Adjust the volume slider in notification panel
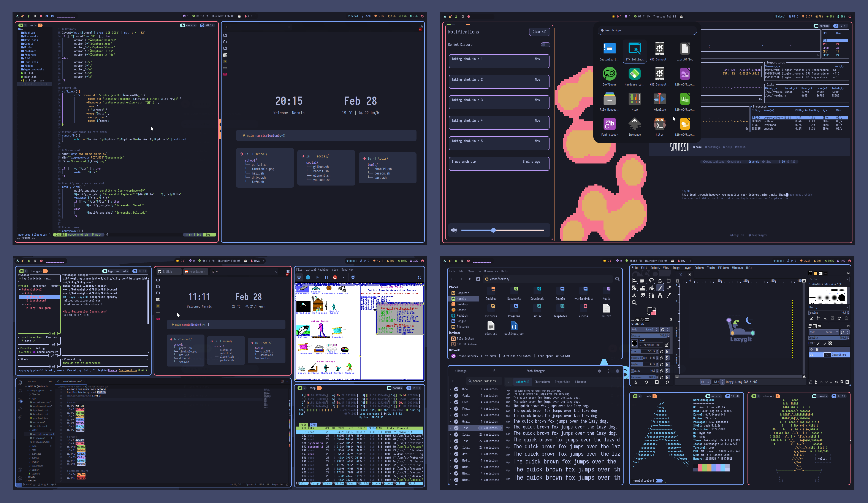 coord(502,230)
